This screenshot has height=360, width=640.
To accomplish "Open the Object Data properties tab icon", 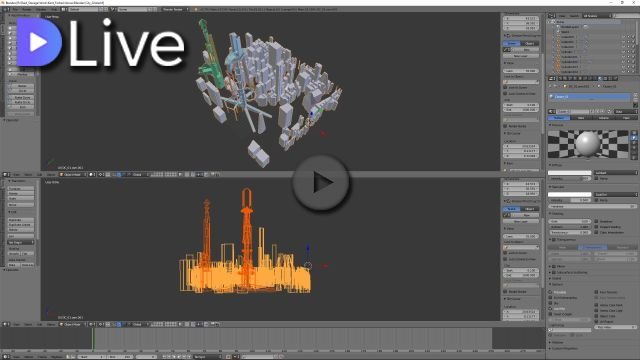I will (594, 78).
